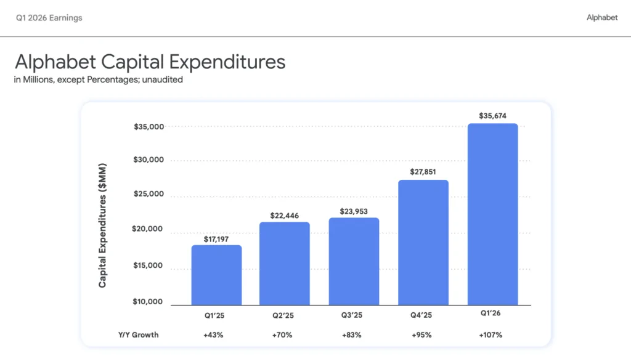
Task: Click the $22,446 value label
Action: pos(285,216)
